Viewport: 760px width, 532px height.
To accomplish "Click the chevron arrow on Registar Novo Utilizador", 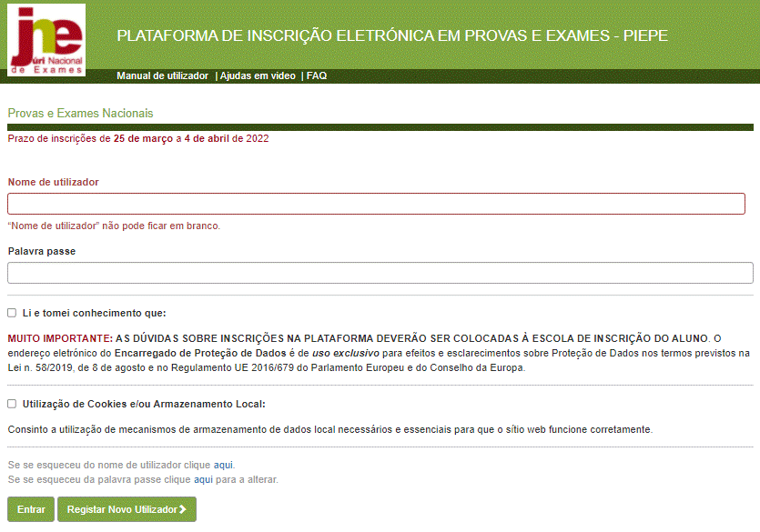I will [183, 510].
